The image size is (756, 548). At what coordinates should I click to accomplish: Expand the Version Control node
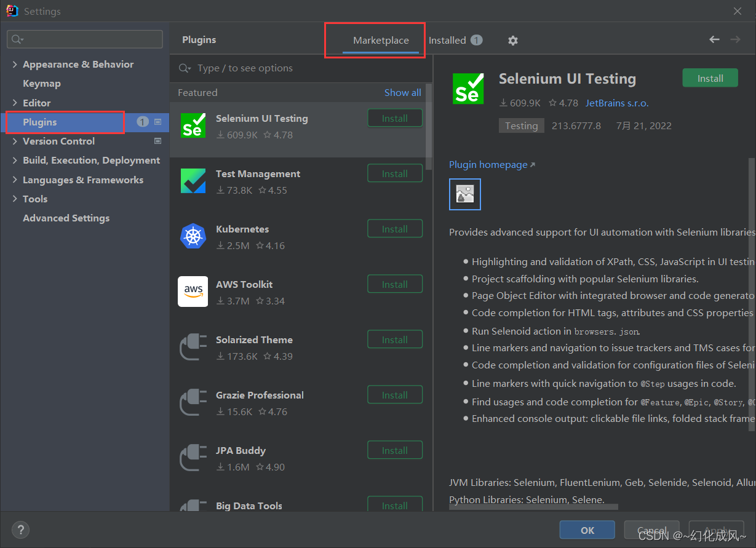coord(15,141)
